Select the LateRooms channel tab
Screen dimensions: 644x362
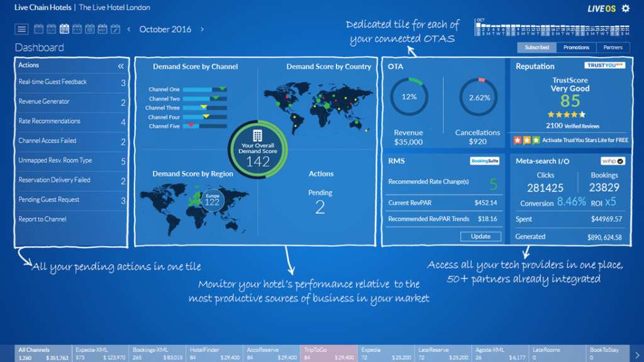click(557, 353)
